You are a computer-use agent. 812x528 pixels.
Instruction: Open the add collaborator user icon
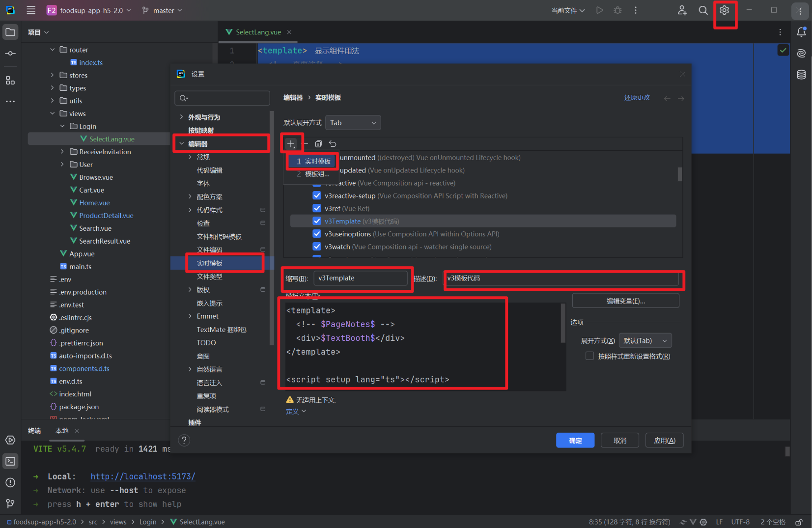[682, 10]
